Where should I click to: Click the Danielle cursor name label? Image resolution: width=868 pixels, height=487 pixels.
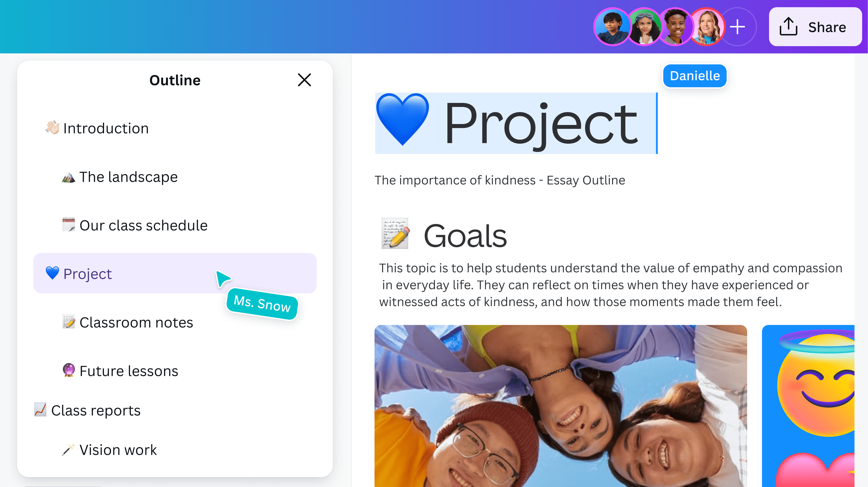click(694, 75)
